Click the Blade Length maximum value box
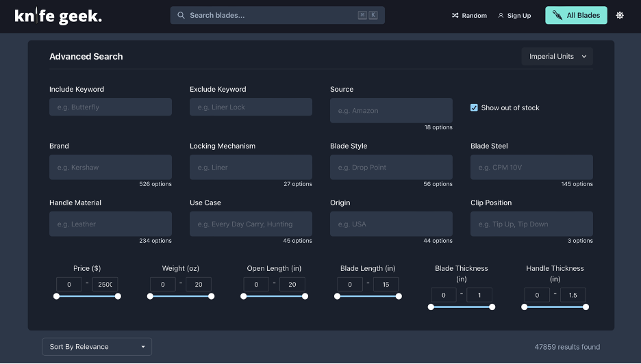The width and height of the screenshot is (641, 364). point(386,285)
